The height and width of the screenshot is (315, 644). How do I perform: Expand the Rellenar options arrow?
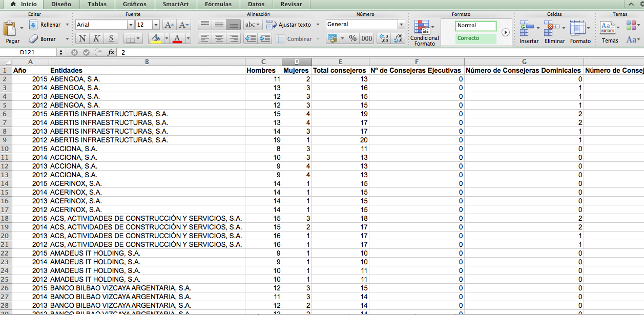(67, 25)
